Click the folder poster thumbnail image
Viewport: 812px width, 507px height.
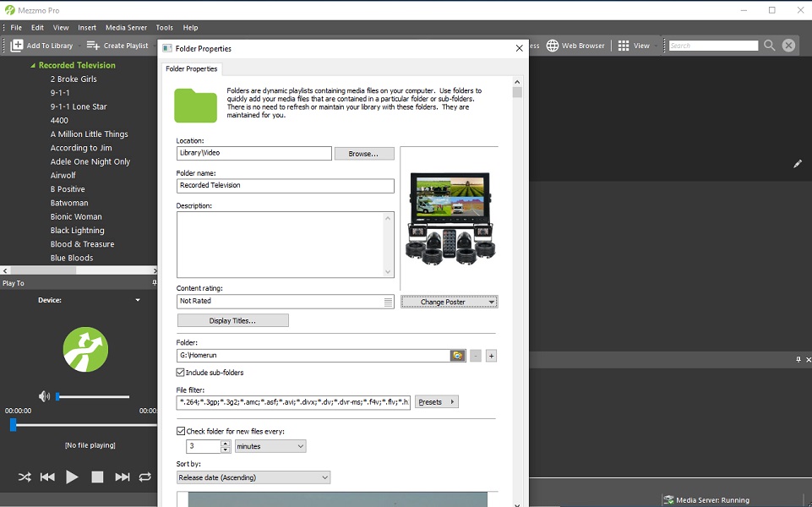pos(450,218)
